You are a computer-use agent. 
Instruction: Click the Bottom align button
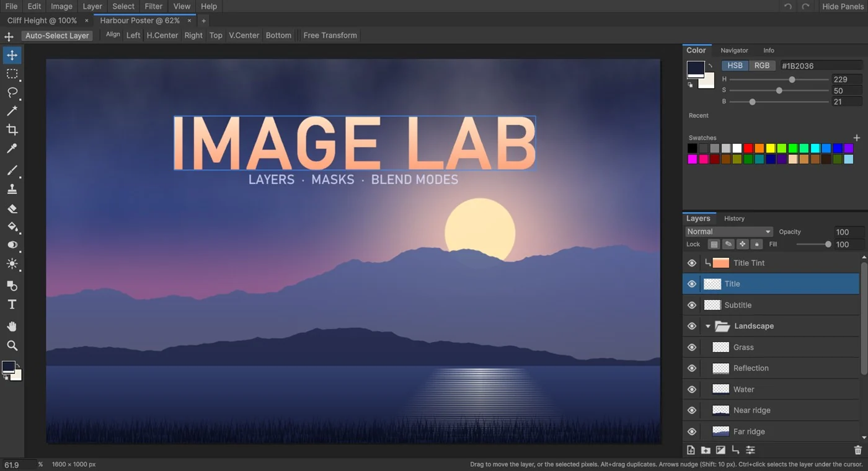click(278, 35)
